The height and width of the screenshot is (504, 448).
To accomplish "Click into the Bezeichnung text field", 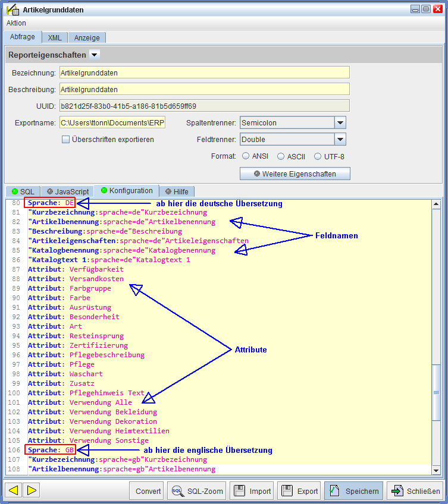I will coord(203,73).
